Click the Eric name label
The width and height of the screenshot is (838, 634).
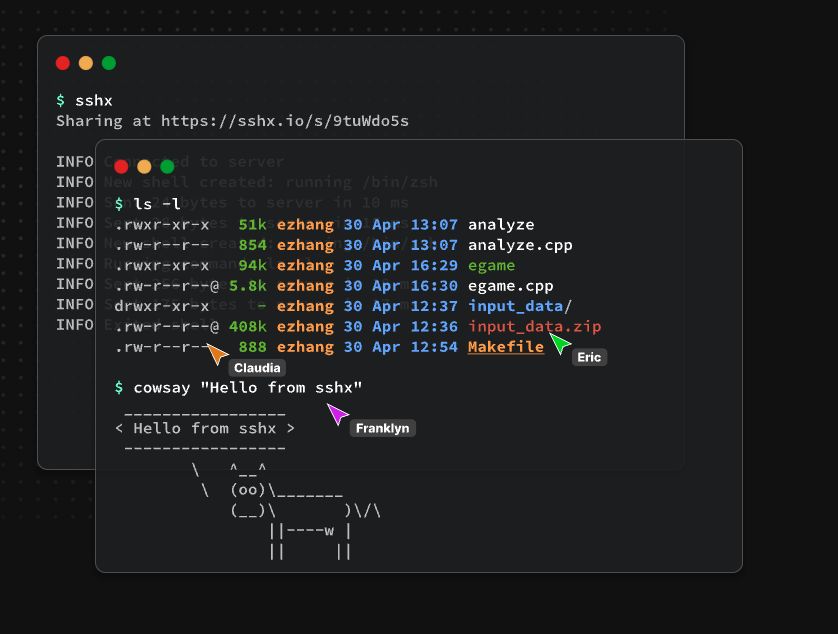pyautogui.click(x=589, y=357)
